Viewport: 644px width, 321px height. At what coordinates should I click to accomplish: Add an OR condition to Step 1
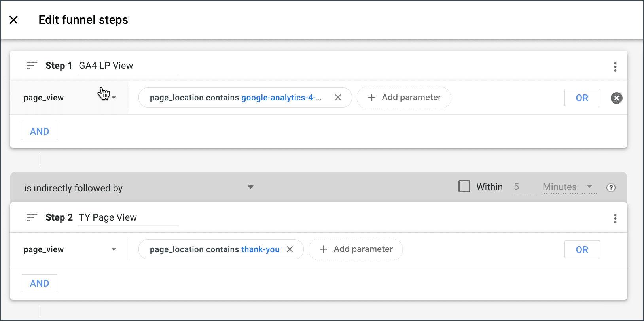pyautogui.click(x=582, y=98)
